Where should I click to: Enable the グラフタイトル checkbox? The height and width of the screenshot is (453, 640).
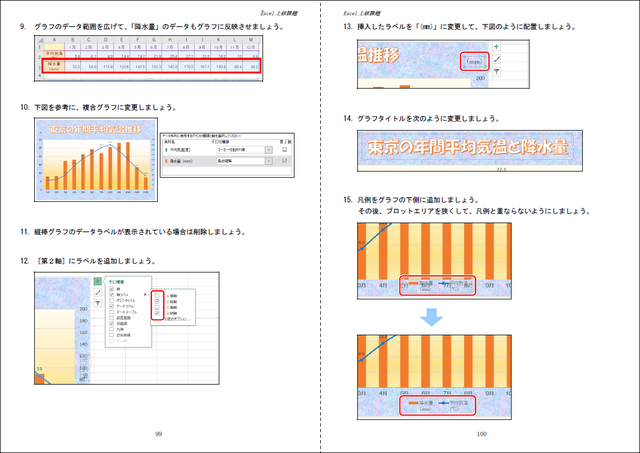tap(112, 300)
